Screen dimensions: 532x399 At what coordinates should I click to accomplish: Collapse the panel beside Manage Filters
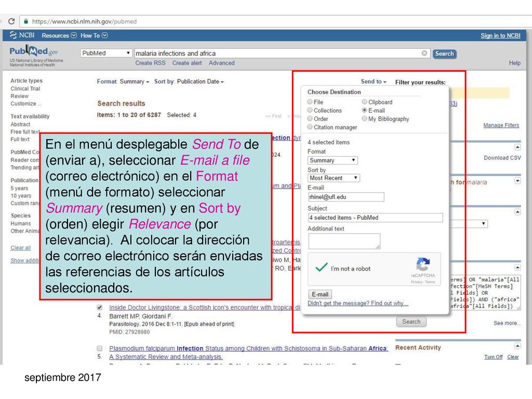click(x=517, y=147)
